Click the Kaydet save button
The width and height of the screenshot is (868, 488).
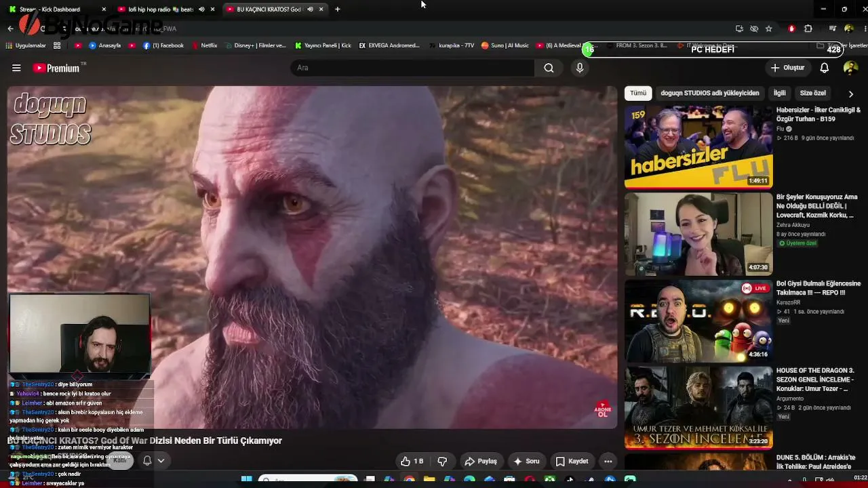pos(572,462)
